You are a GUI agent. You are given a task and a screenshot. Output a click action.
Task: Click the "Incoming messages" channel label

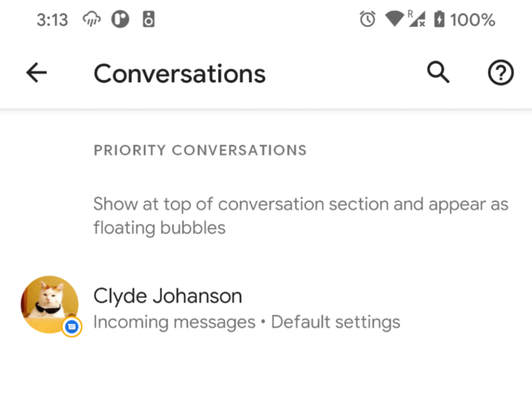[174, 322]
